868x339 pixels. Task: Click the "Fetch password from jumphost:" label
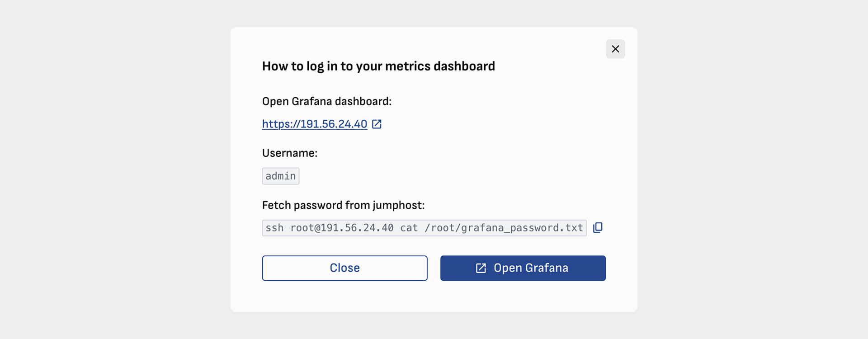tap(343, 205)
